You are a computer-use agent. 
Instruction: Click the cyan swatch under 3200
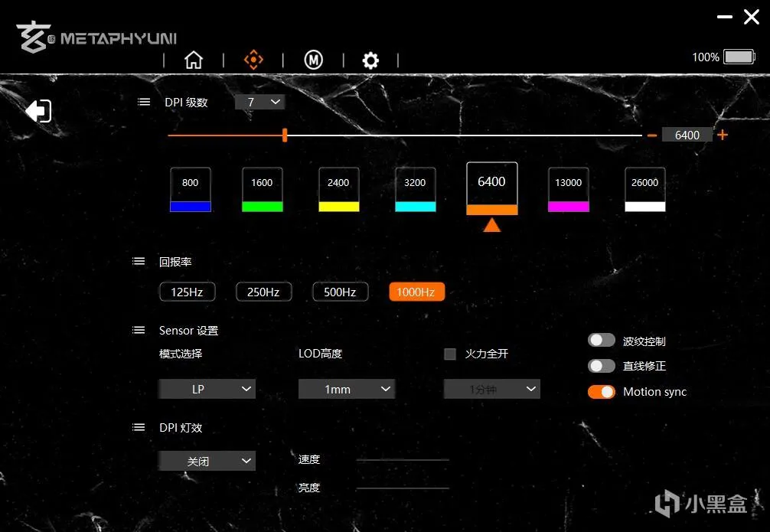[x=416, y=207]
